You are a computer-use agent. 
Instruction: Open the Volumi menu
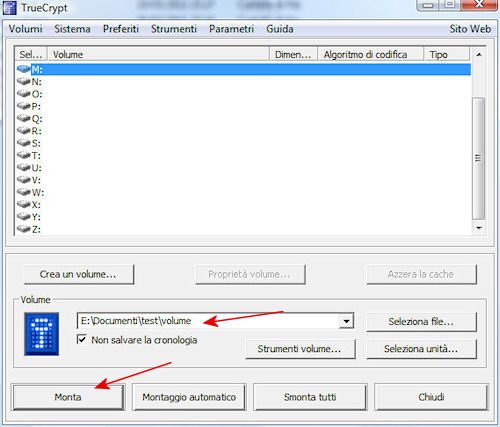[x=25, y=29]
